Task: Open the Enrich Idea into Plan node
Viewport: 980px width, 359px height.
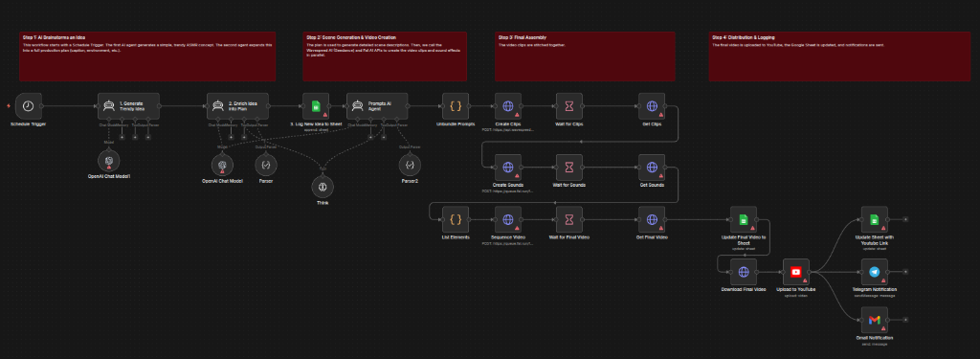Action: pyautogui.click(x=237, y=106)
